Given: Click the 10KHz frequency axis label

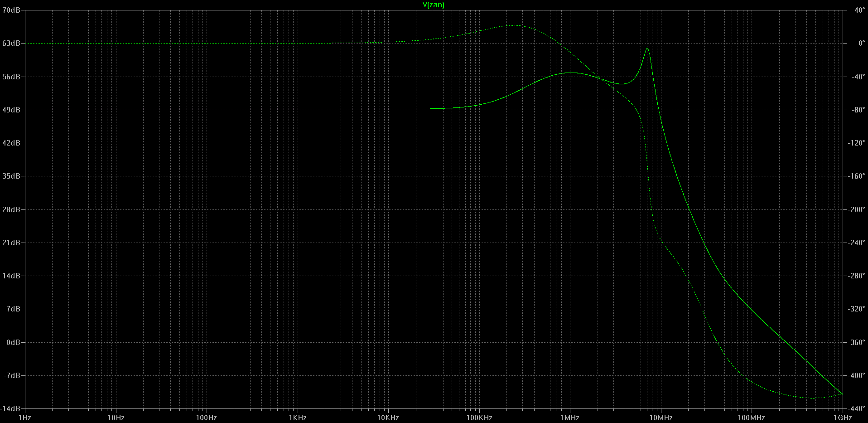Looking at the screenshot, I should (388, 418).
